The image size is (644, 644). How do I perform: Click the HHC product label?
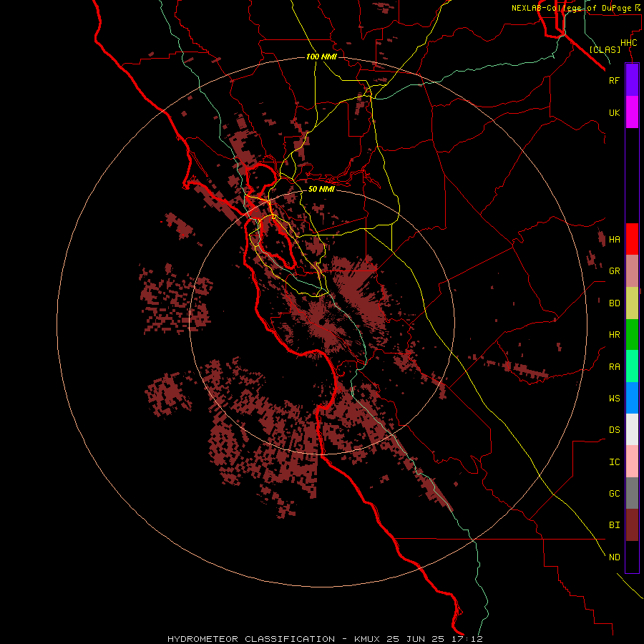[x=629, y=43]
